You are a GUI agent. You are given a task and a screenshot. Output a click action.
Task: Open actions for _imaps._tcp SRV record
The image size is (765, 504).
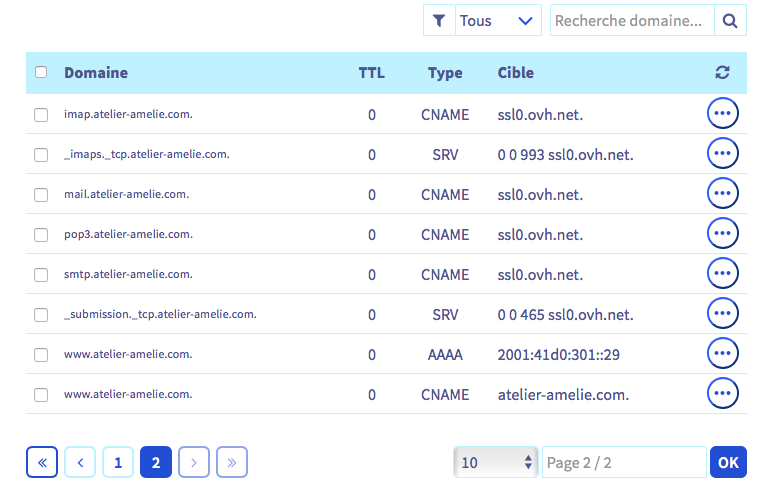coord(722,154)
